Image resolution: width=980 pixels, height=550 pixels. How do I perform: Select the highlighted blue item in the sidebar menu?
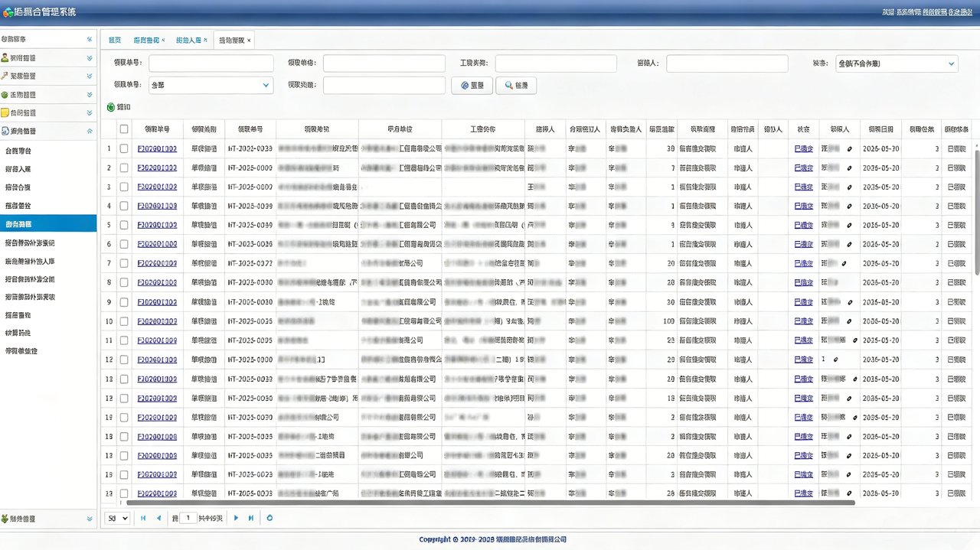pyautogui.click(x=48, y=223)
